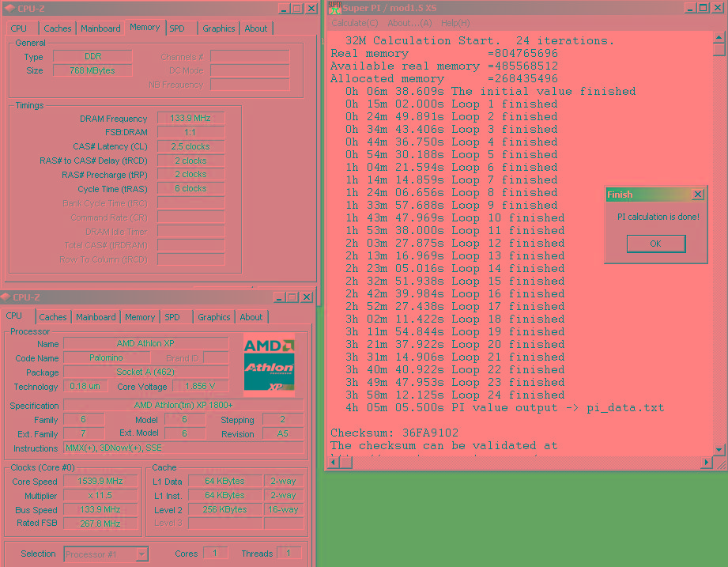Click Specification field AMD Athlon(tm) XP 1800+
Screen dimensions: 728x567
pos(183,405)
